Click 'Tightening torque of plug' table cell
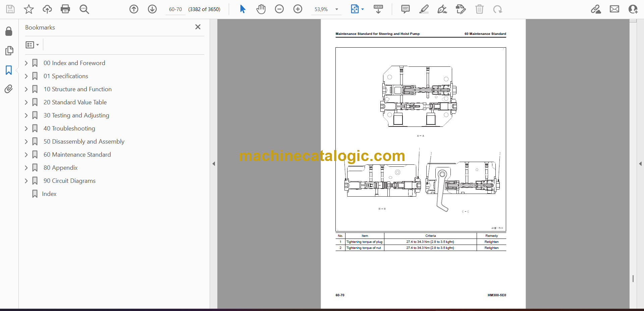This screenshot has height=311, width=644. (x=365, y=242)
